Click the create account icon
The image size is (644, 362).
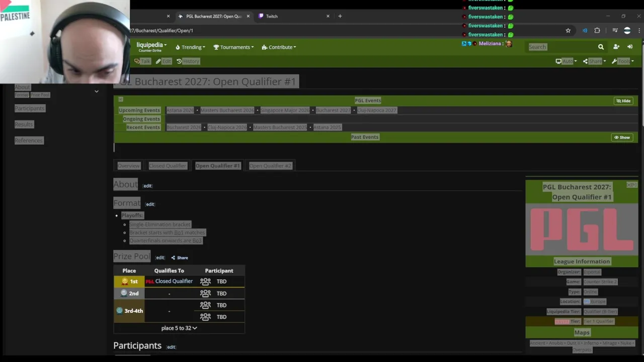coord(616,47)
